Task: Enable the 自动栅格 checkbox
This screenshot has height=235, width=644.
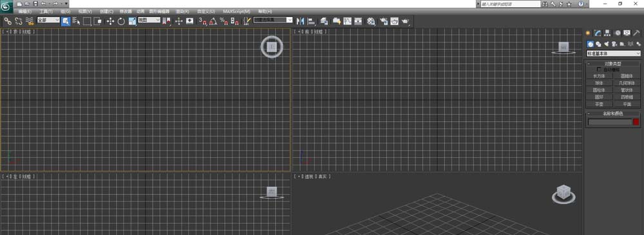Action: pos(599,70)
